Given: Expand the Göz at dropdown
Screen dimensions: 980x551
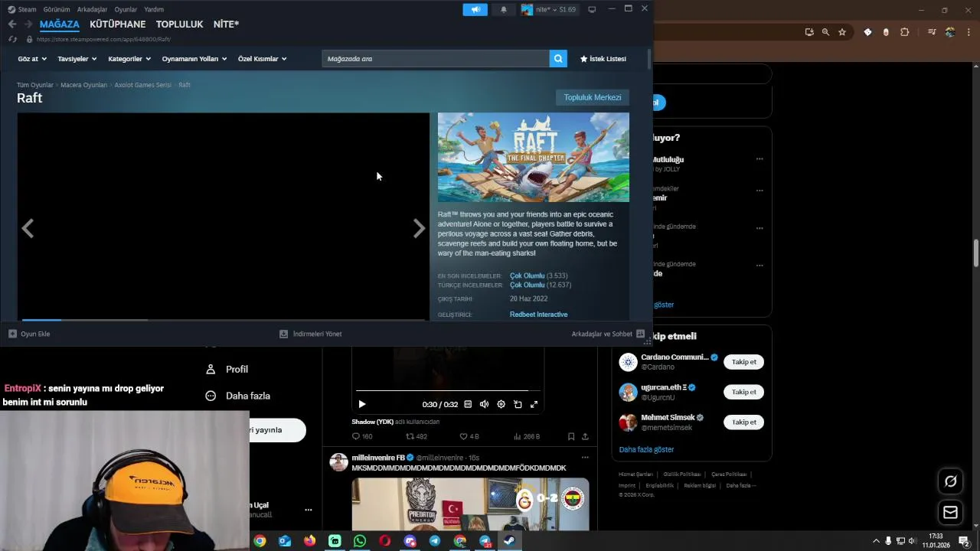Looking at the screenshot, I should tap(32, 59).
